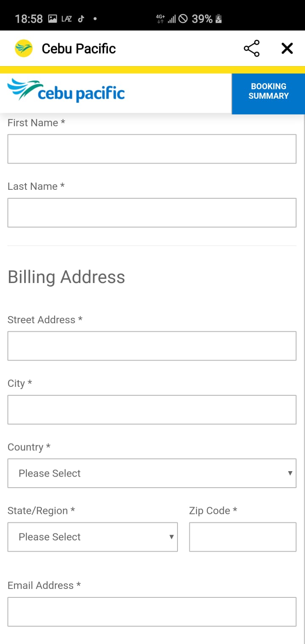Tap the Zip Code field
The height and width of the screenshot is (644, 305).
point(242,537)
